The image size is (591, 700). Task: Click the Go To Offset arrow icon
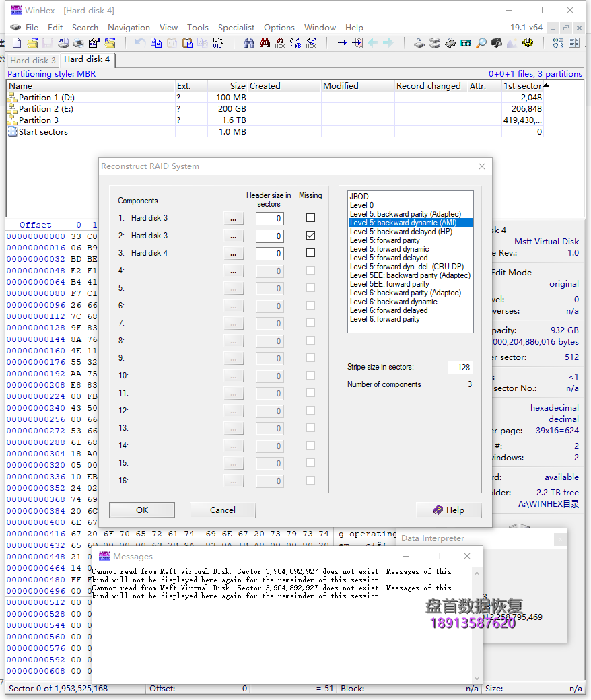tap(342, 43)
